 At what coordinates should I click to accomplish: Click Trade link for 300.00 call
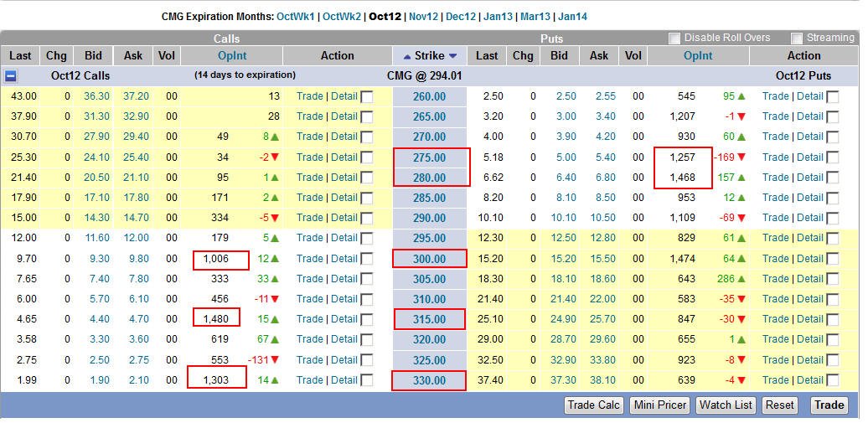tap(309, 259)
